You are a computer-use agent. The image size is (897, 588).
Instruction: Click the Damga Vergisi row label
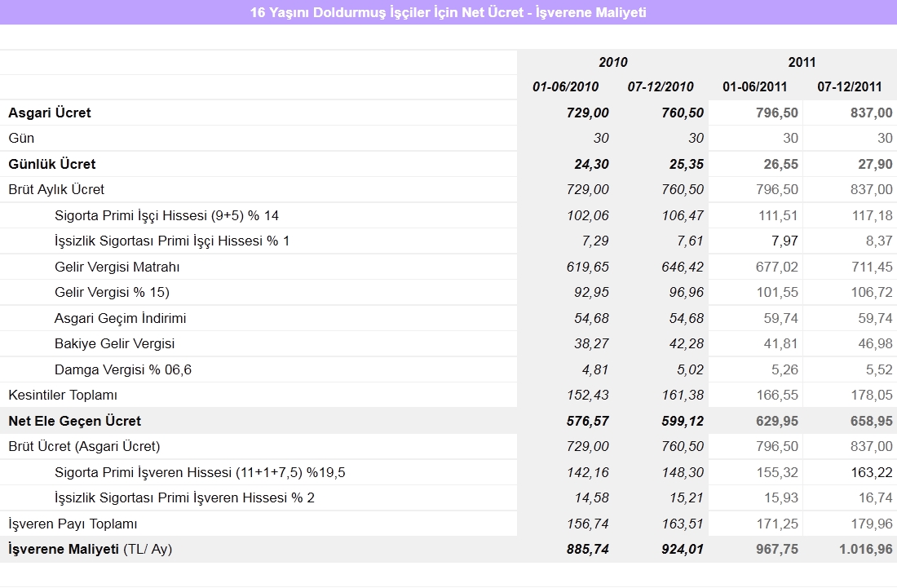[123, 369]
